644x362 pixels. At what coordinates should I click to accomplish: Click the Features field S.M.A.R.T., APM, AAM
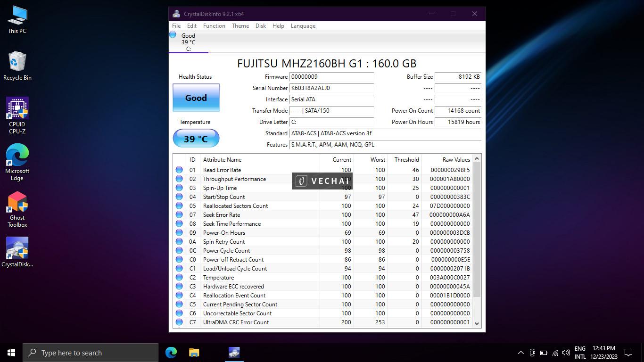pos(385,145)
